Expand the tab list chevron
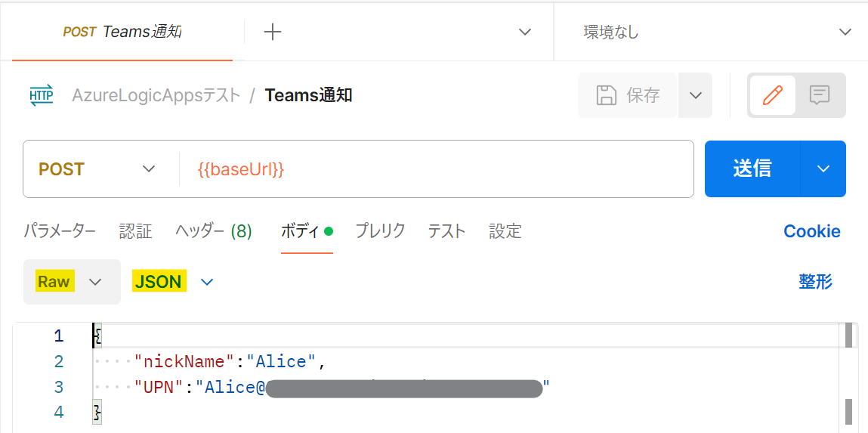 tap(525, 32)
